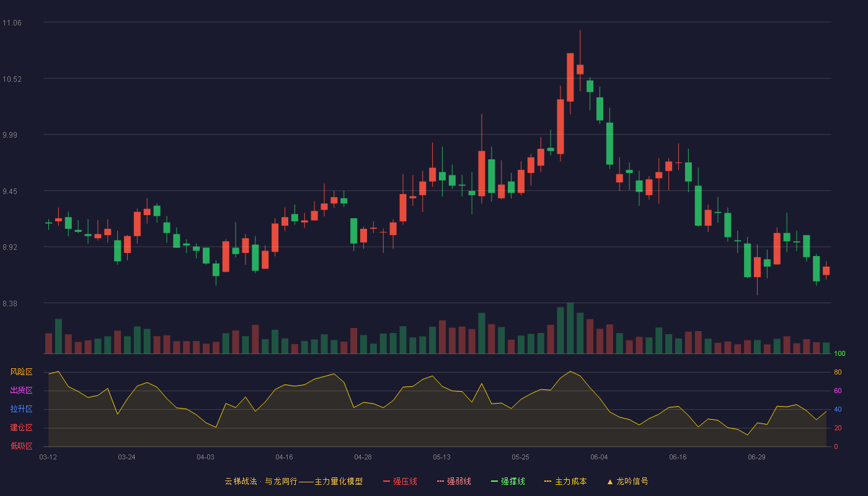Screen dimensions: 868x496
Task: Click the 06-16 date label
Action: pos(678,457)
